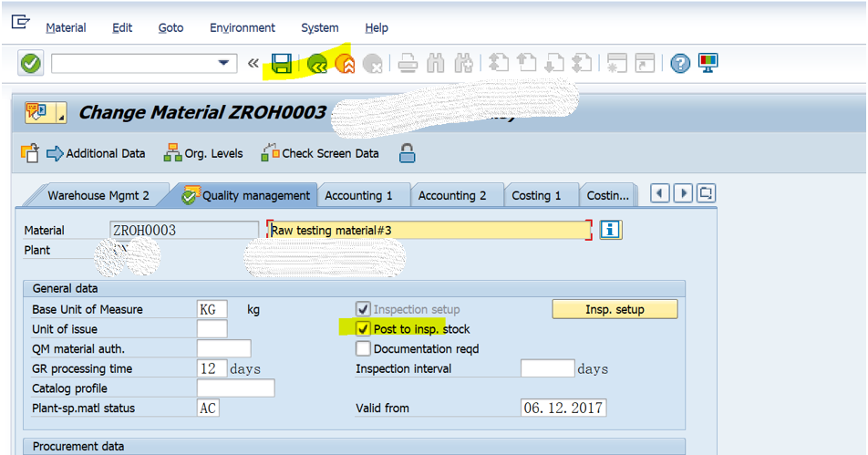Click the blue information icon
Screen dimensions: 868x455
tap(611, 230)
